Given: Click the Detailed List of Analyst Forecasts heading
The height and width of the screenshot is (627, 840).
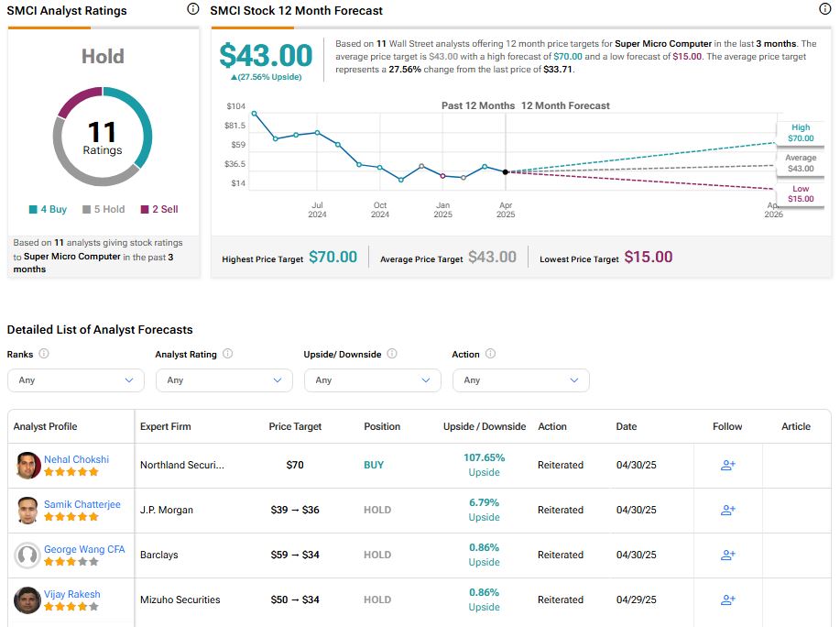Looking at the screenshot, I should pyautogui.click(x=100, y=330).
